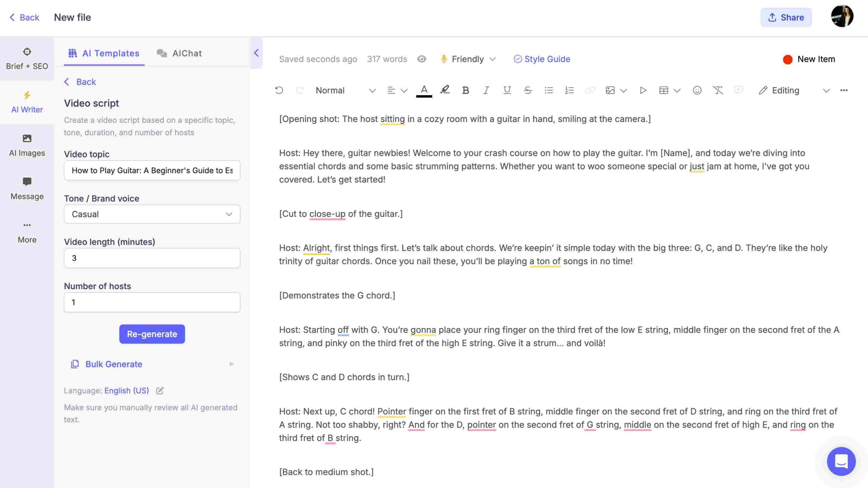This screenshot has width=868, height=488.
Task: Toggle the document preview eye icon
Action: click(x=421, y=60)
